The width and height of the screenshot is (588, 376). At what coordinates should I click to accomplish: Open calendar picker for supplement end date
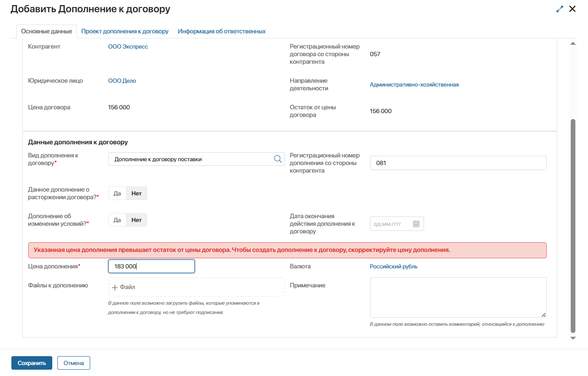[416, 224]
